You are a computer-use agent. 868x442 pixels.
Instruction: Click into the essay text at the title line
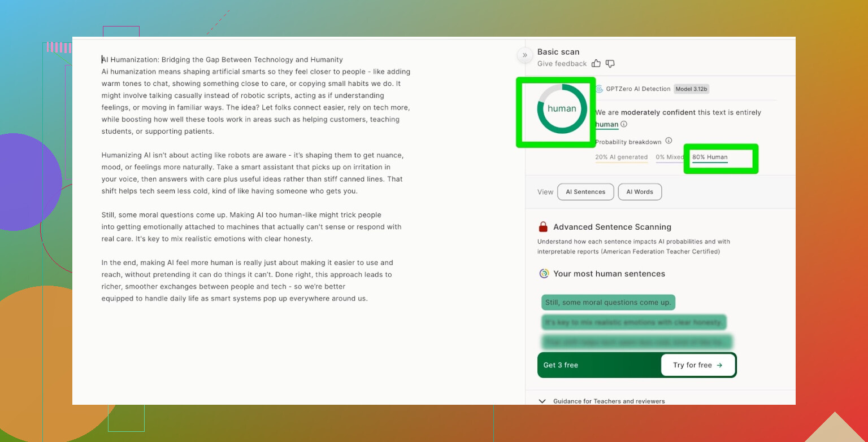(x=222, y=60)
